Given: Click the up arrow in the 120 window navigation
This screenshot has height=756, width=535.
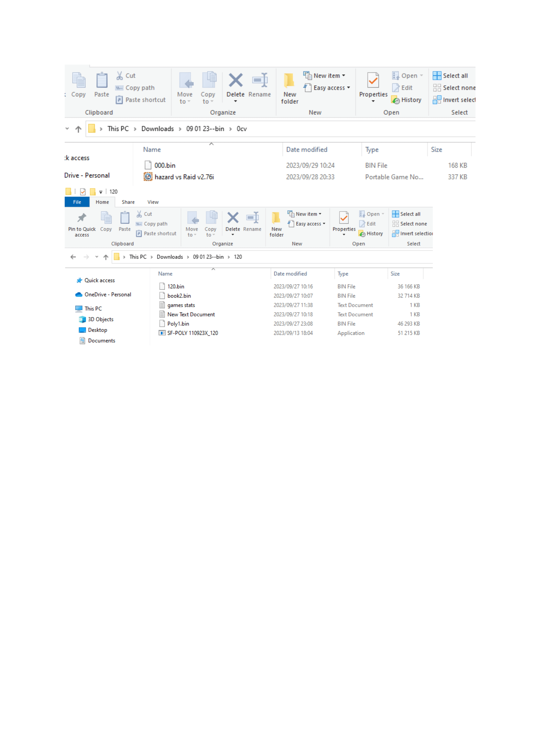Looking at the screenshot, I should (106, 257).
